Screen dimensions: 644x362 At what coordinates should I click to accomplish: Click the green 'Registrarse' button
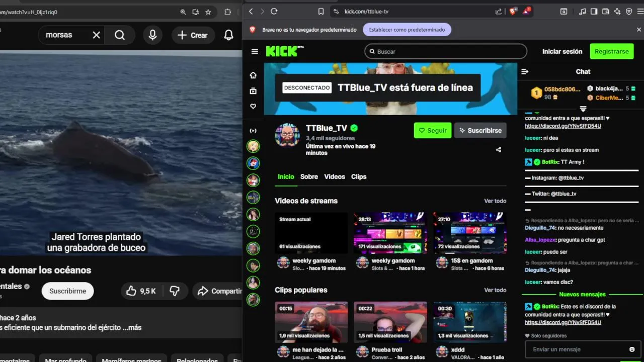click(x=611, y=51)
